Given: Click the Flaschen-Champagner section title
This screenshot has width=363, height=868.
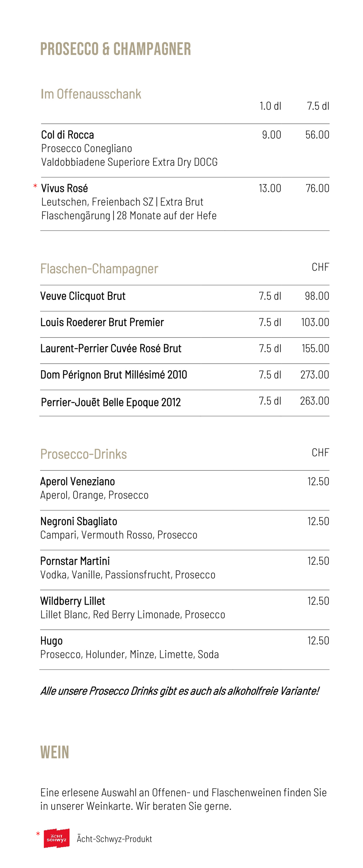Looking at the screenshot, I should (x=99, y=269).
